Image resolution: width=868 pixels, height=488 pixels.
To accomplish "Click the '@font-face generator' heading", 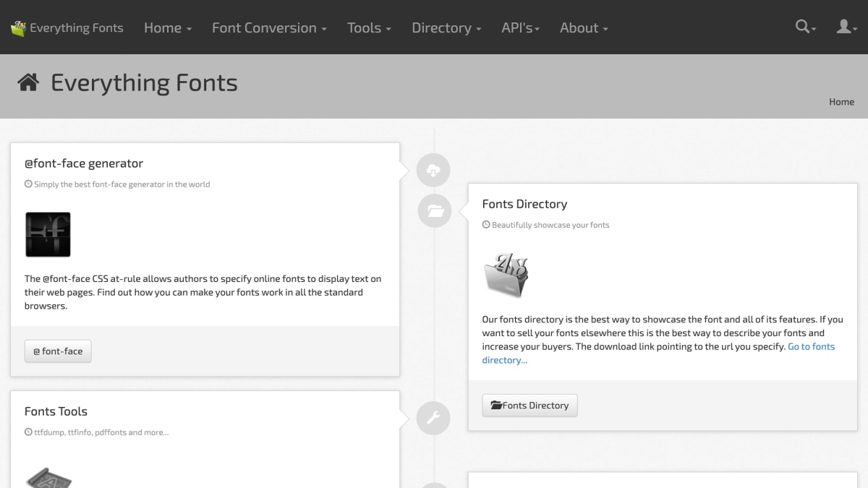I will tap(84, 163).
